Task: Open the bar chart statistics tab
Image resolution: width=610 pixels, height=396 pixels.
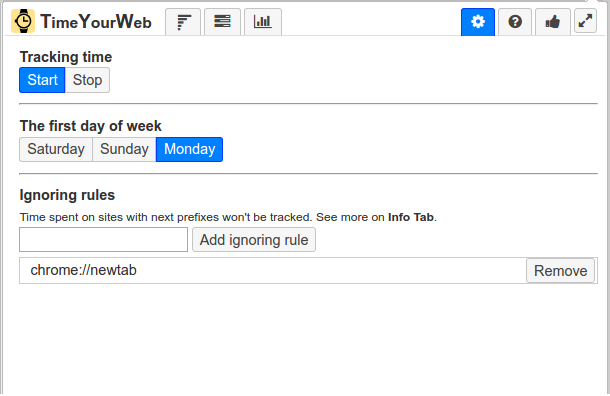Action: [x=263, y=22]
